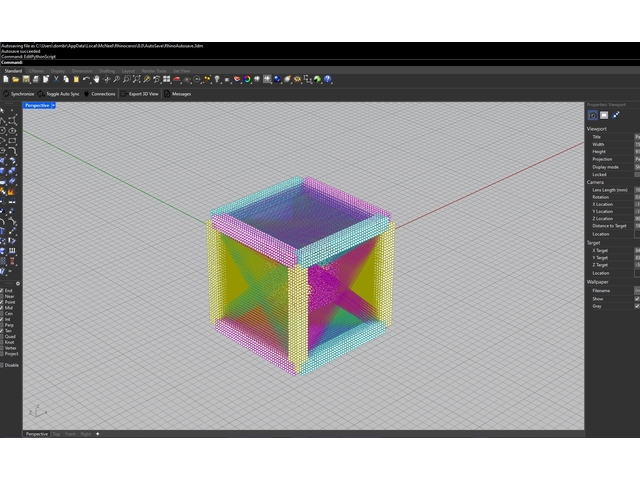The height and width of the screenshot is (480, 640).
Task: Click the Lens Length value field
Action: tap(637, 190)
